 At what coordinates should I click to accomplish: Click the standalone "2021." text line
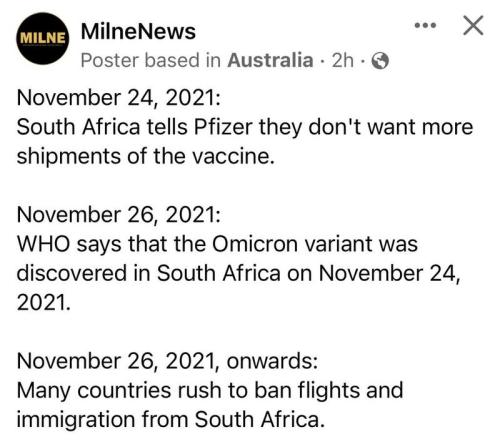[x=44, y=303]
